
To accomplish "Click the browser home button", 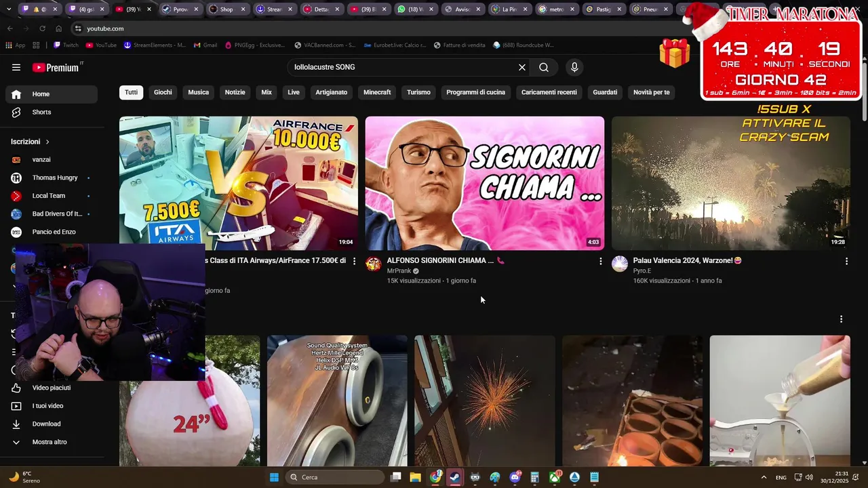I will [x=58, y=28].
